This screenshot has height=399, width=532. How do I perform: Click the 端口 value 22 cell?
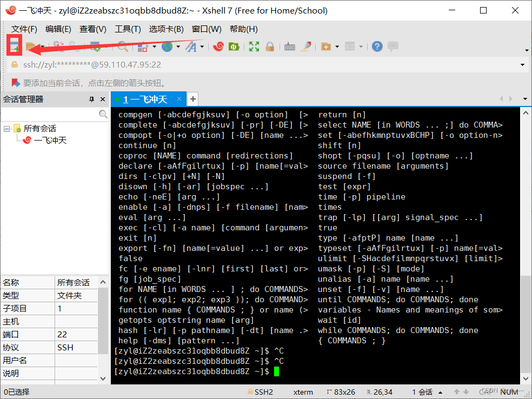76,335
